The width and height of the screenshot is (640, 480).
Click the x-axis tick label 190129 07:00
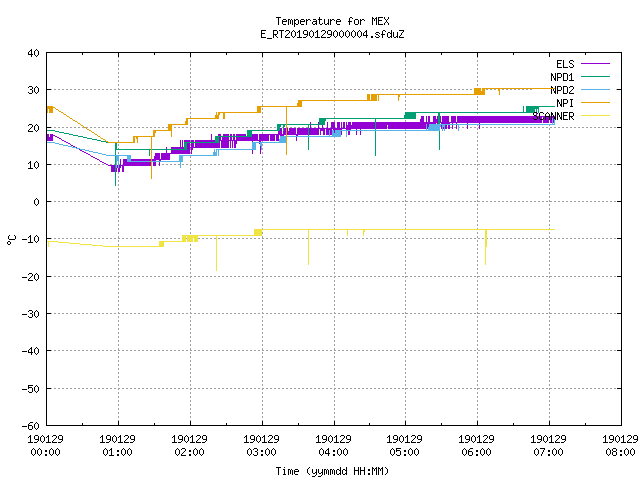click(x=548, y=445)
